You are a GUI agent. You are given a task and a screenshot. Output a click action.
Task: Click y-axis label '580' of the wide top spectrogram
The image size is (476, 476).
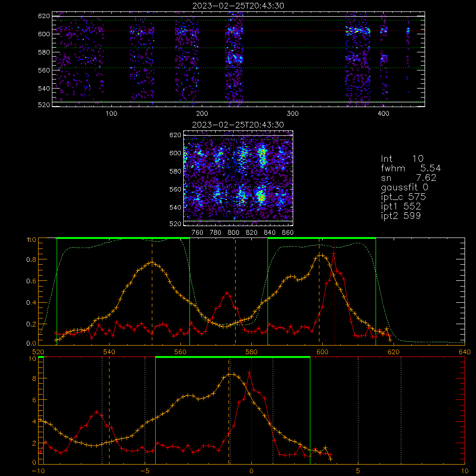(44, 52)
